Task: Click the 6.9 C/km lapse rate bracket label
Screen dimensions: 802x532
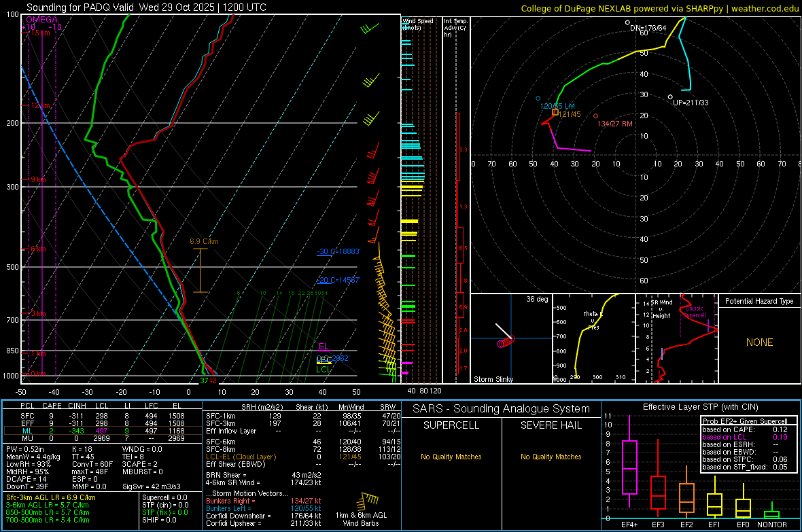Action: [x=204, y=241]
